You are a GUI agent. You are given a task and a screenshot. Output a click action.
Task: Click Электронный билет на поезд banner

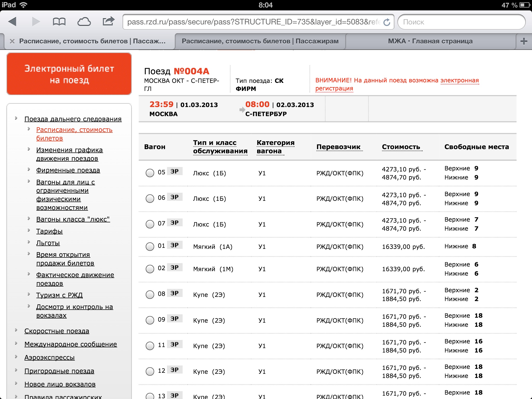click(x=69, y=74)
